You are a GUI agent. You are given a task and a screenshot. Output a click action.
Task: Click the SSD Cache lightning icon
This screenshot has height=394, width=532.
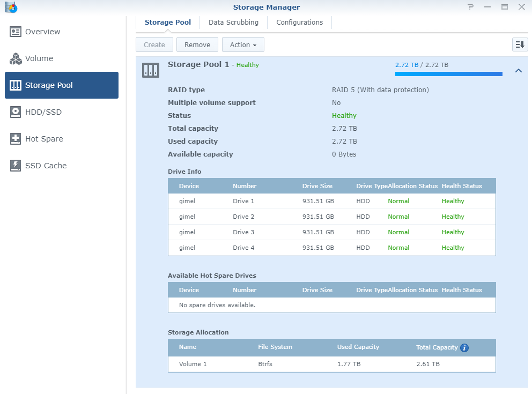[16, 166]
